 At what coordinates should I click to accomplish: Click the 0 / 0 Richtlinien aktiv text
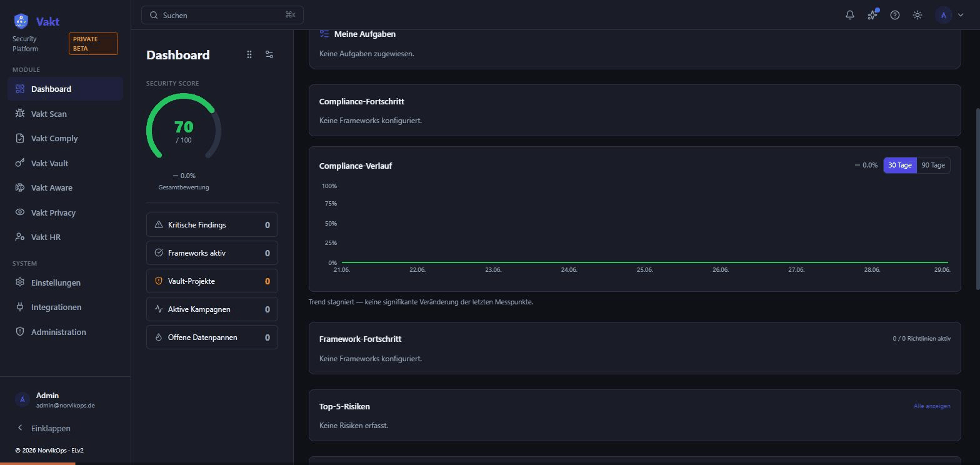(922, 339)
